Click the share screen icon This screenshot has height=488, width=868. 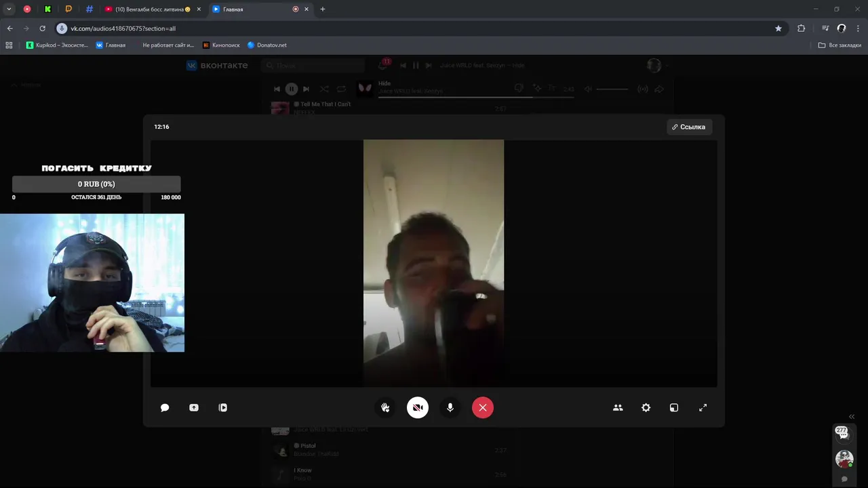click(194, 407)
